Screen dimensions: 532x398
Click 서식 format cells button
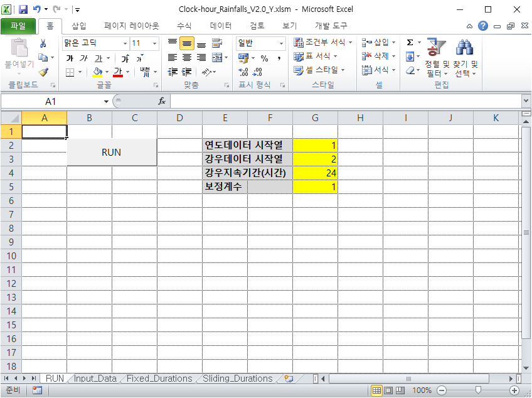[x=378, y=70]
